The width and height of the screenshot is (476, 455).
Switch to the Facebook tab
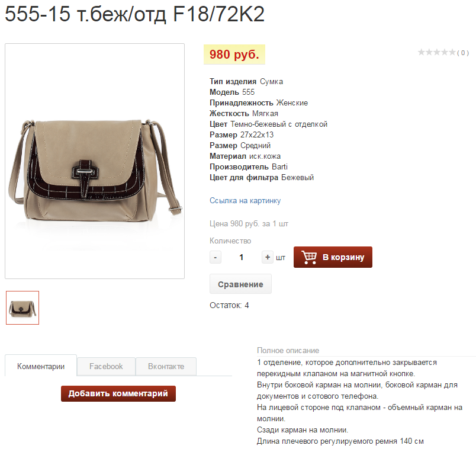click(106, 367)
